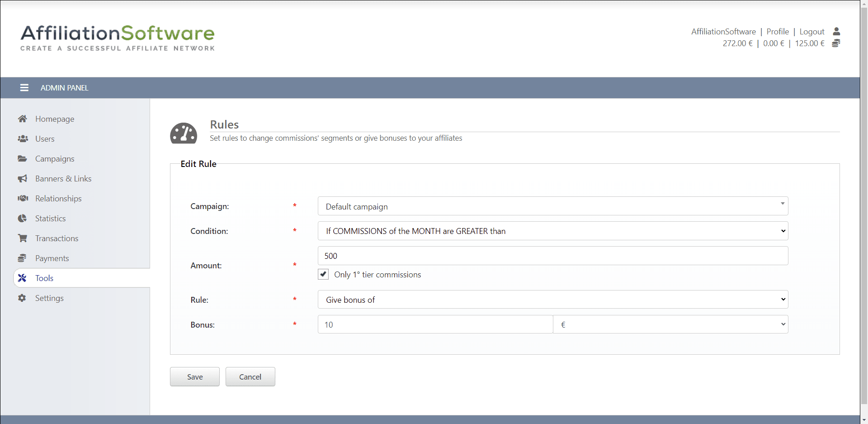Click the Relationships handshake icon
The width and height of the screenshot is (868, 424).
pyautogui.click(x=22, y=198)
